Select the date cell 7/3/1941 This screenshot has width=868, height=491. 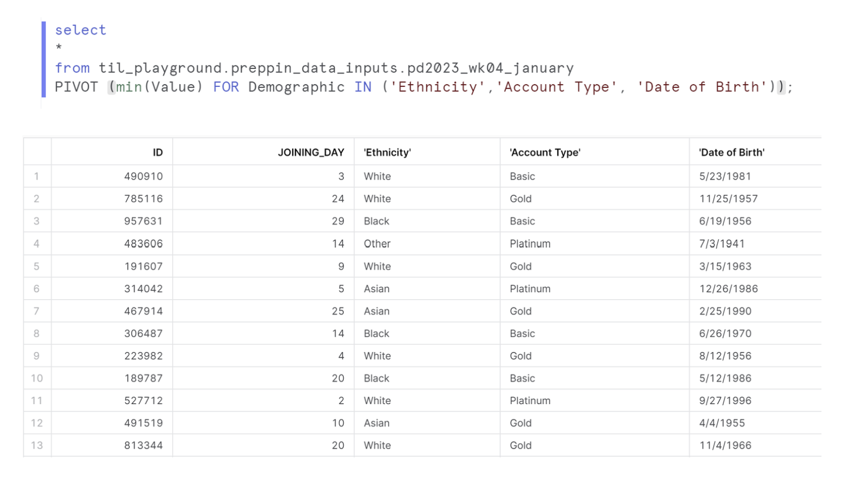point(722,244)
